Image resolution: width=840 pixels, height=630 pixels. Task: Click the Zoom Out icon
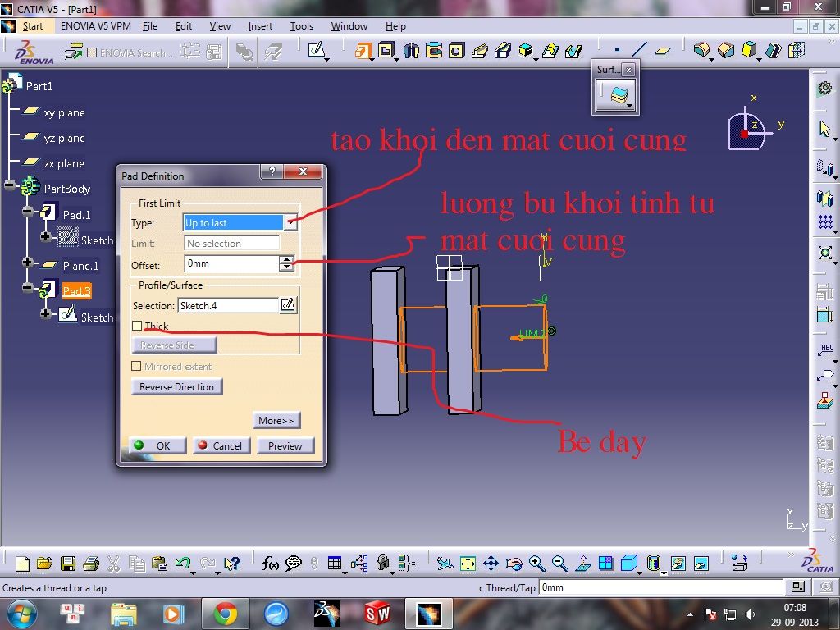pyautogui.click(x=559, y=564)
